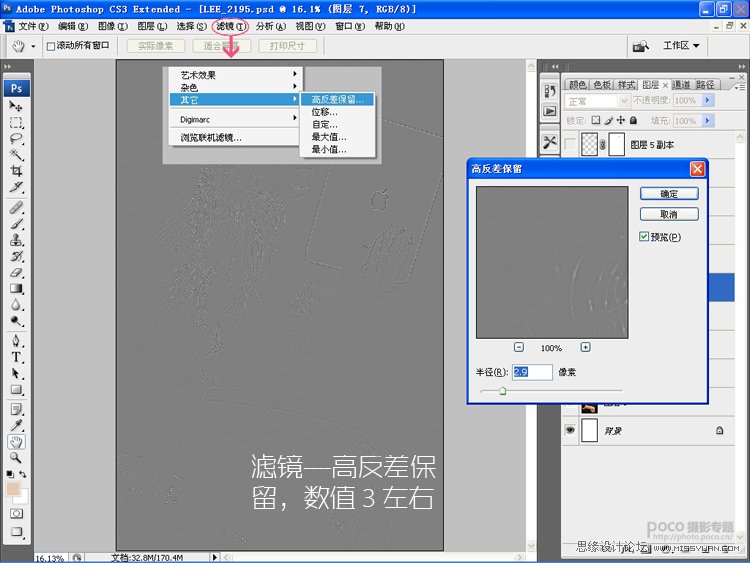
Task: Select the Crop tool
Action: point(16,171)
